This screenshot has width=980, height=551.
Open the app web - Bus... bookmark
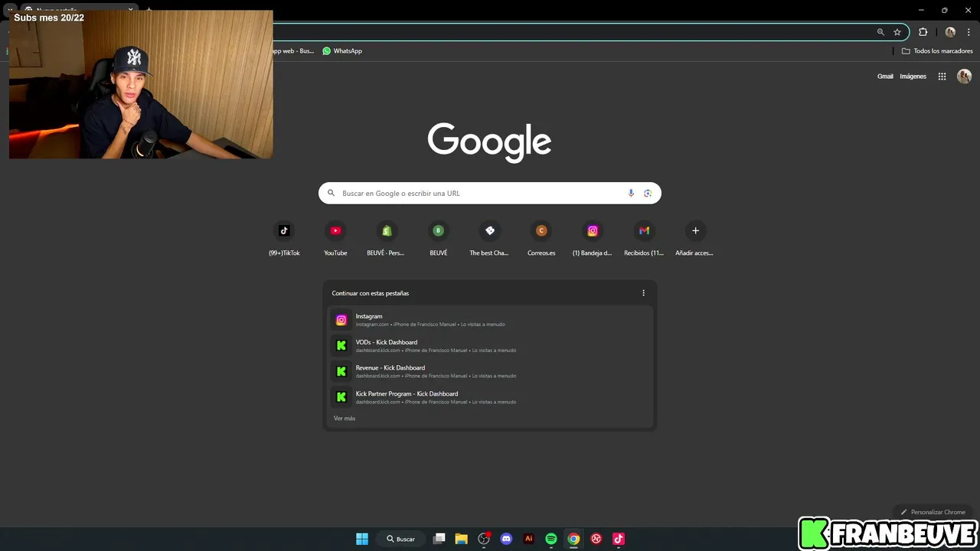pos(294,51)
